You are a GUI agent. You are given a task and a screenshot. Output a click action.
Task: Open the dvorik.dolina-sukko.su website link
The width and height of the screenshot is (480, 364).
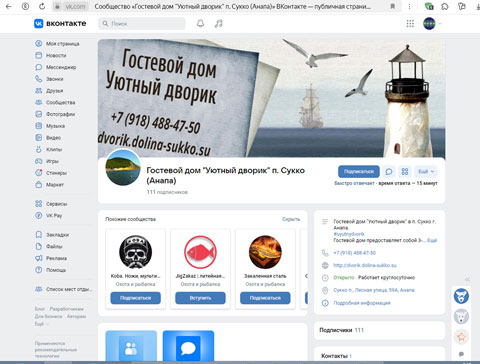coord(365,265)
